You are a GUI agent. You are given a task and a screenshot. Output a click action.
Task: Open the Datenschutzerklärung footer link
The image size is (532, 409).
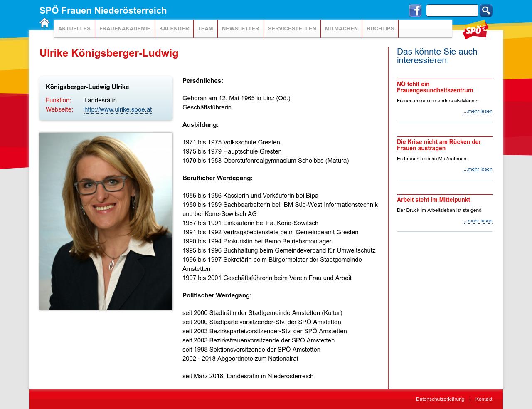pos(440,399)
